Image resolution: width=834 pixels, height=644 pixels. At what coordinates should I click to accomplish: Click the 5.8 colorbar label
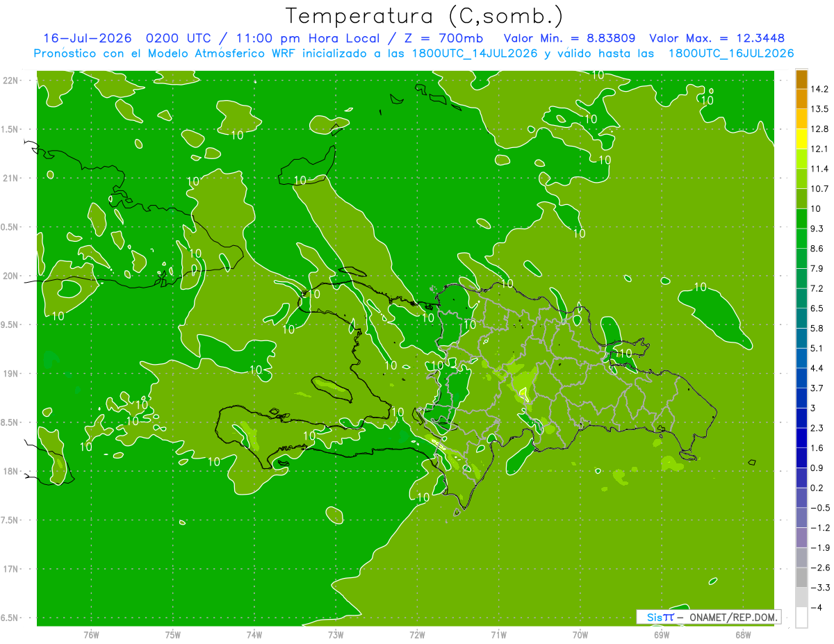pyautogui.click(x=817, y=328)
